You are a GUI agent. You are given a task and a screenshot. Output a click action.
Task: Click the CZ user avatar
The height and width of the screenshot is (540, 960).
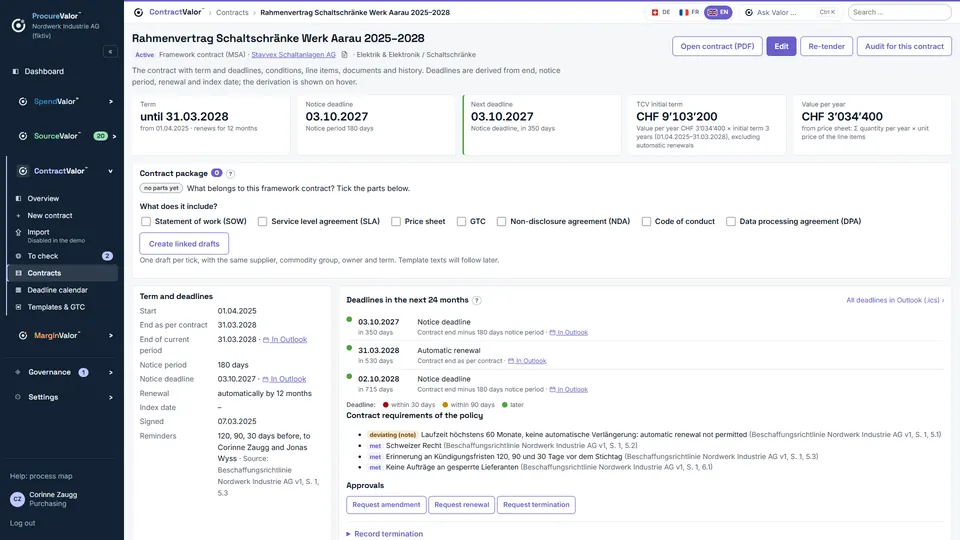tap(17, 499)
